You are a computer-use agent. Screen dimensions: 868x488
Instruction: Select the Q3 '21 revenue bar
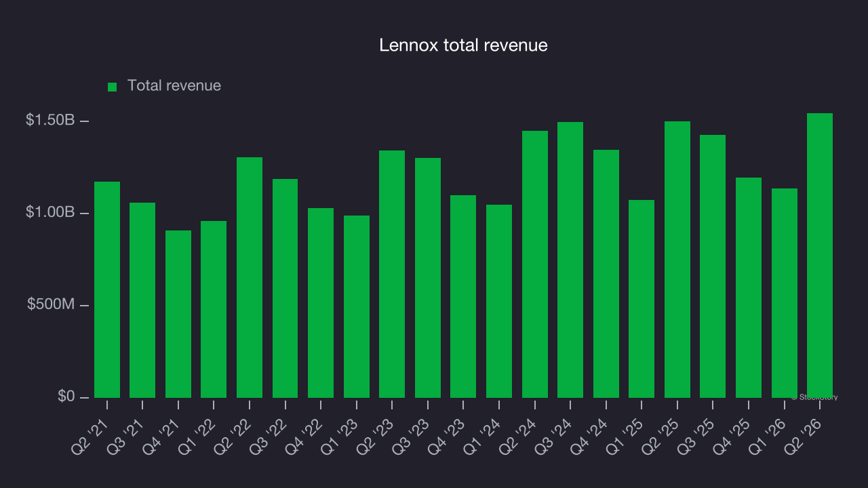(x=142, y=300)
